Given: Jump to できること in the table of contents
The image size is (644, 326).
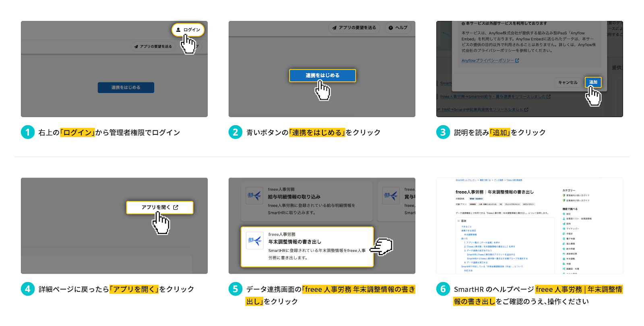Looking at the screenshot, I should click(466, 227).
